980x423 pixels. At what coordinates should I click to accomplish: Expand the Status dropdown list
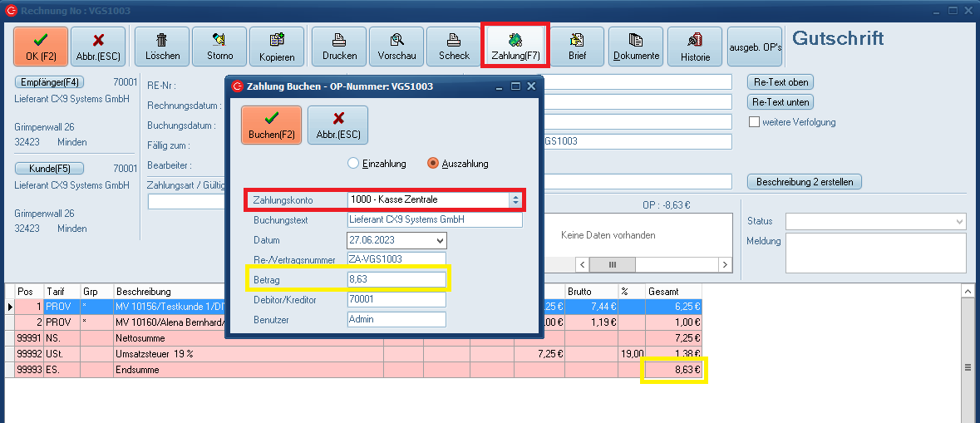click(x=960, y=222)
